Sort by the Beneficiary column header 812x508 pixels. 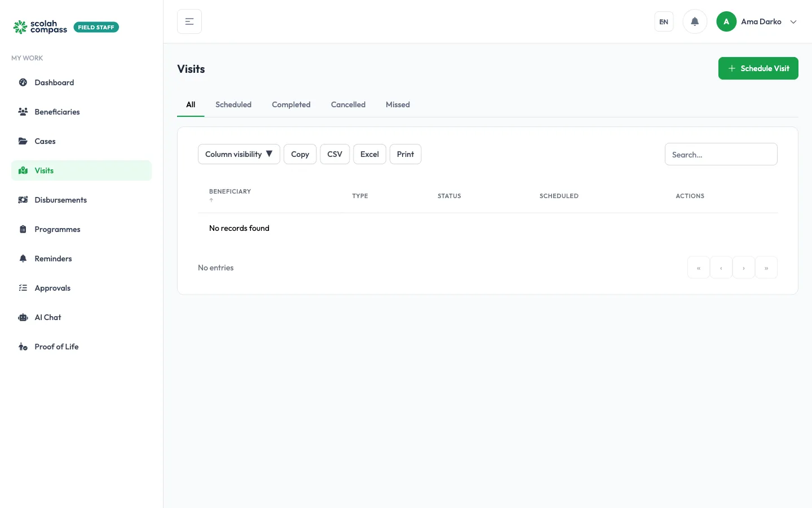230,195
